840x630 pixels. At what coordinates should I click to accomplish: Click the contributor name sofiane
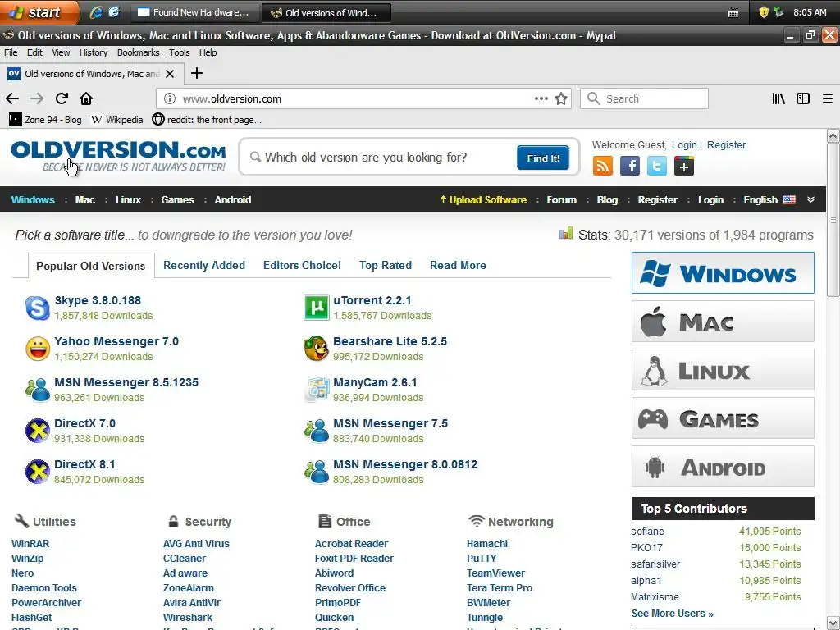[x=647, y=532]
